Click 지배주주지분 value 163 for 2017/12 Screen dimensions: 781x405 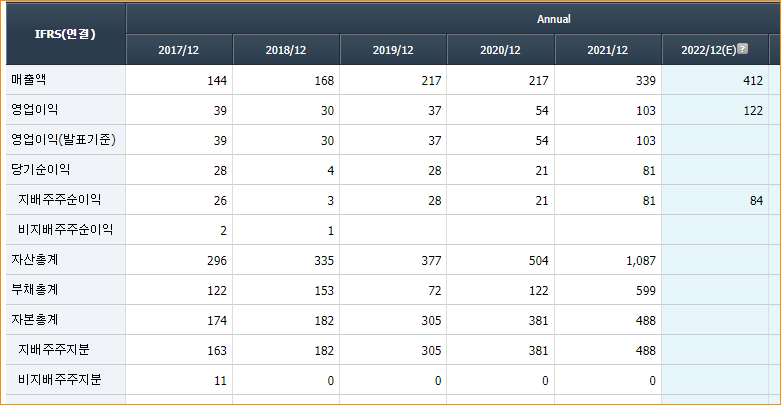(x=217, y=351)
